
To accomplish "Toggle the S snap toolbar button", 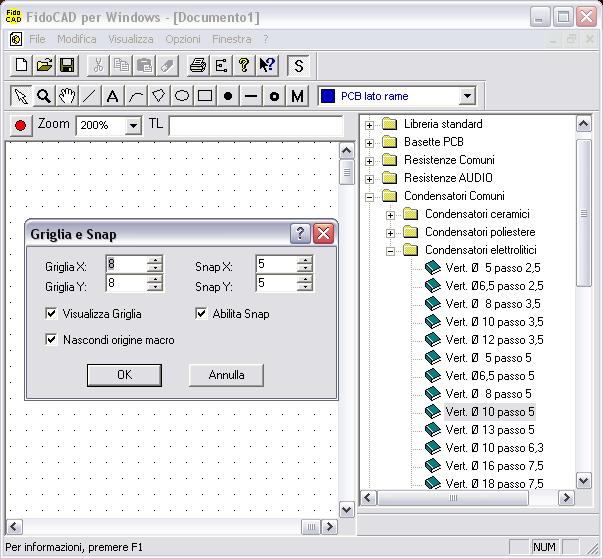I will tap(298, 65).
